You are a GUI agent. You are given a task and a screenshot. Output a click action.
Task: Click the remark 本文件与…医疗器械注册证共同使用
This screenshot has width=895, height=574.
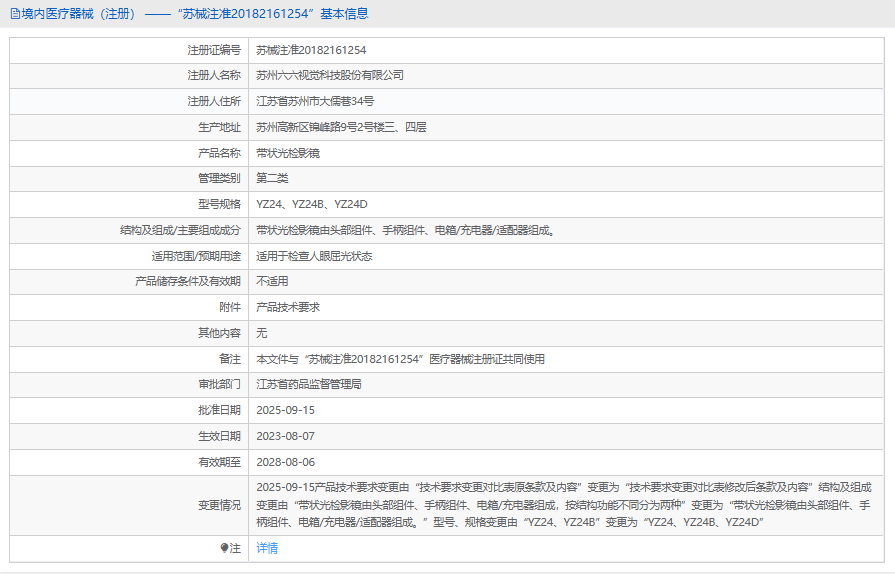[x=401, y=359]
